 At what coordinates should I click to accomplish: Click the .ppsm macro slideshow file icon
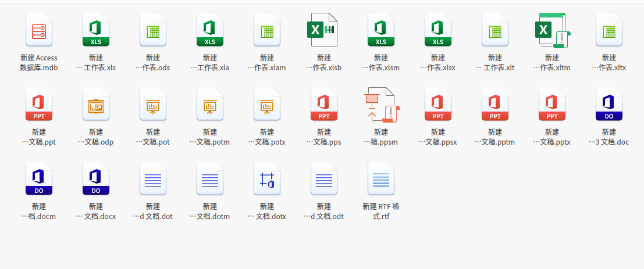(x=382, y=105)
